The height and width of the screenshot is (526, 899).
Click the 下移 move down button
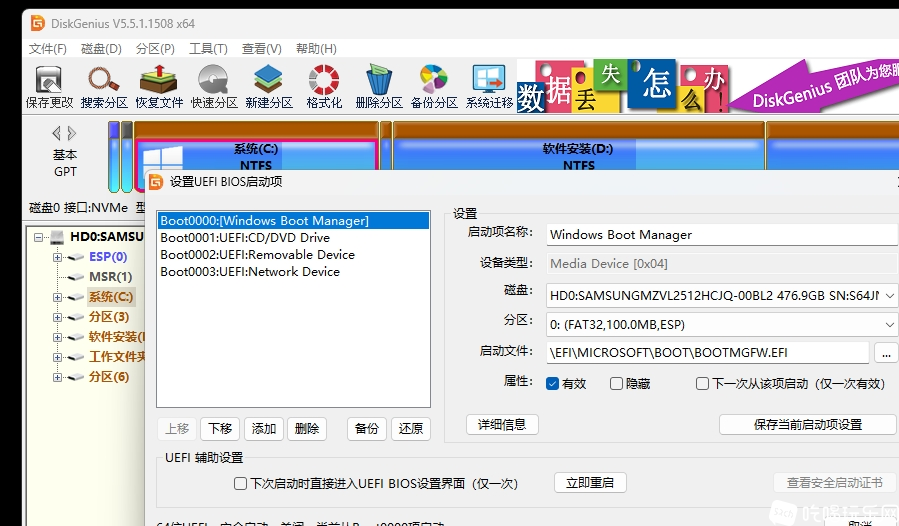pos(220,428)
